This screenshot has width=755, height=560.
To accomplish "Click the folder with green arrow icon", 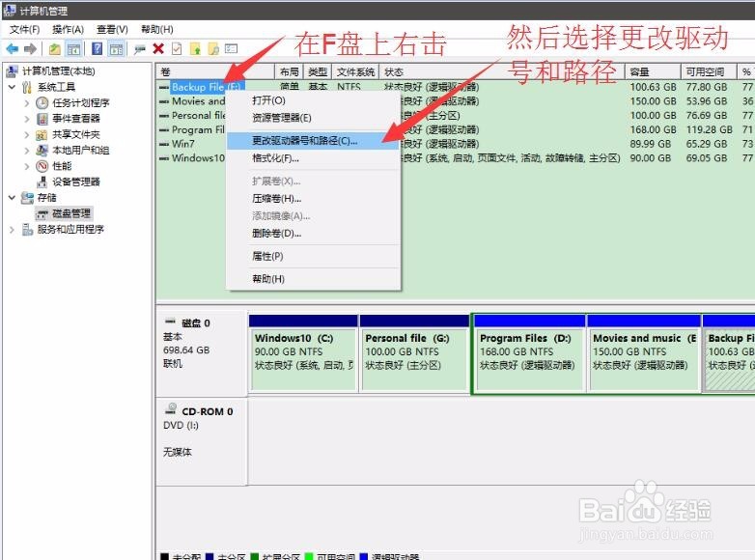I will coord(195,48).
